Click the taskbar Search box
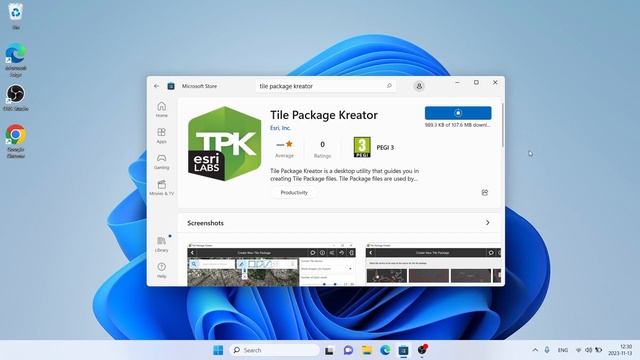The width and height of the screenshot is (640, 360). [x=275, y=350]
